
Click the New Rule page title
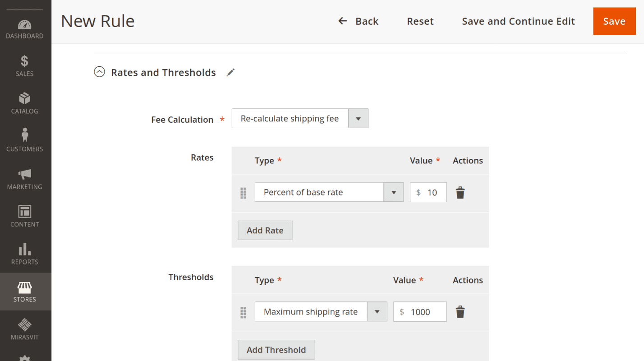(x=98, y=21)
